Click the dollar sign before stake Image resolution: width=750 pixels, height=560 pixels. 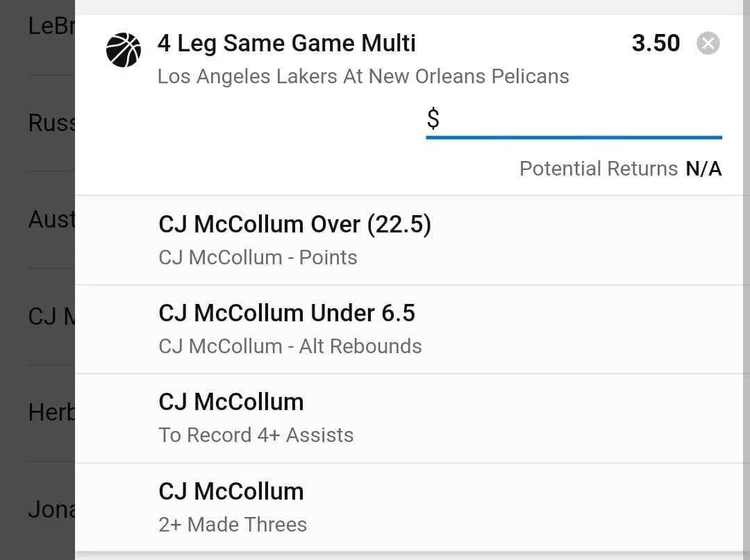coord(433,119)
